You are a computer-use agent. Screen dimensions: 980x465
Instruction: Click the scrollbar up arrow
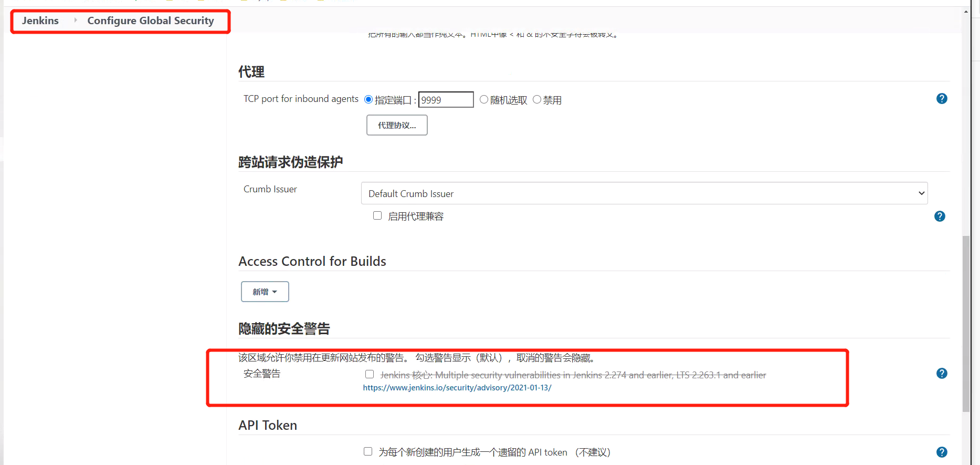966,11
